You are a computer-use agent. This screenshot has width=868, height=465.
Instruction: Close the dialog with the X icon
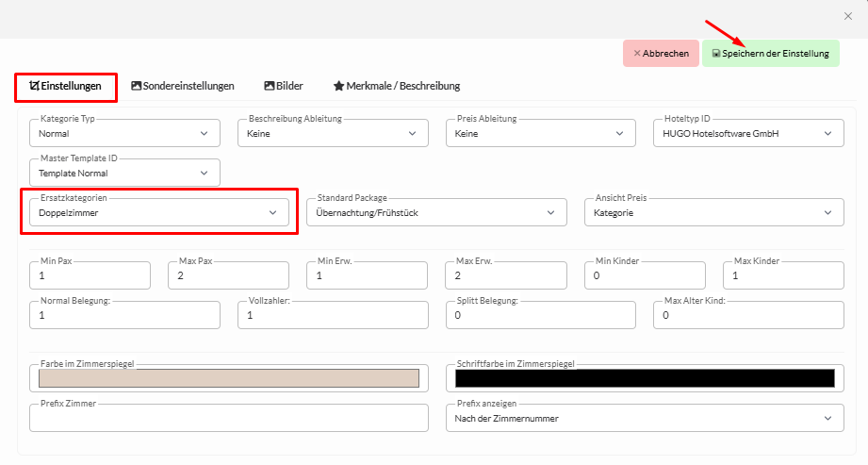click(847, 16)
